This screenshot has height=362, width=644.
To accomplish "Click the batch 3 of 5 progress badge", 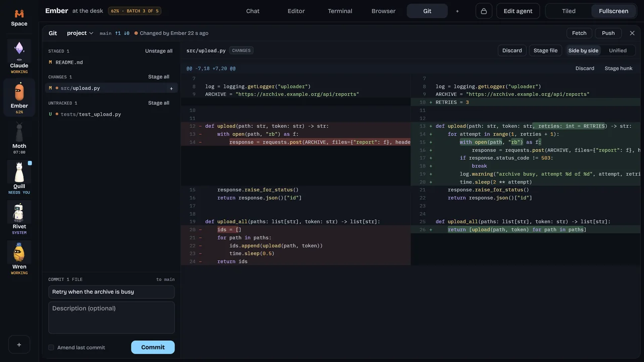I will tap(134, 11).
